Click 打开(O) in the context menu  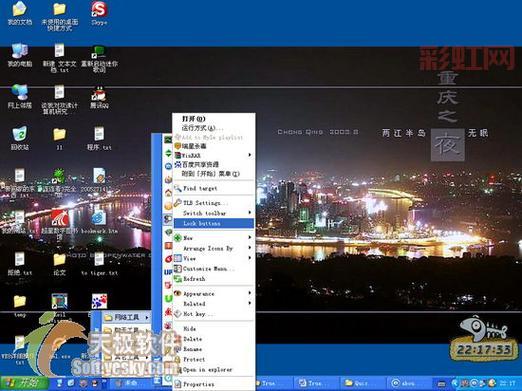[213, 119]
